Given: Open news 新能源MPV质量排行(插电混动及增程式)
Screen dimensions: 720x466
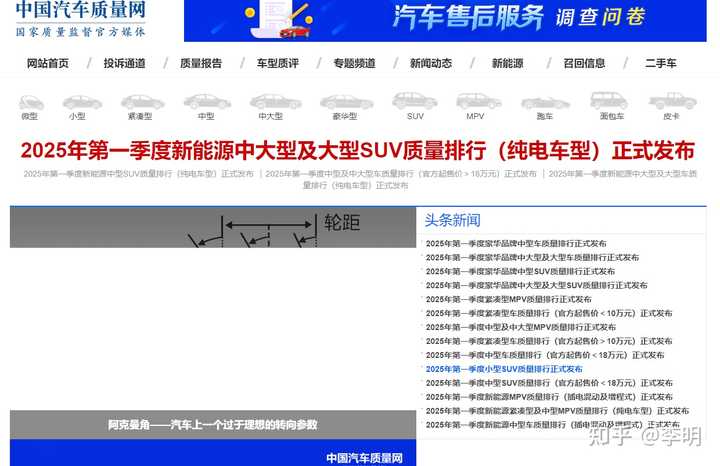Looking at the screenshot, I should 549,397.
